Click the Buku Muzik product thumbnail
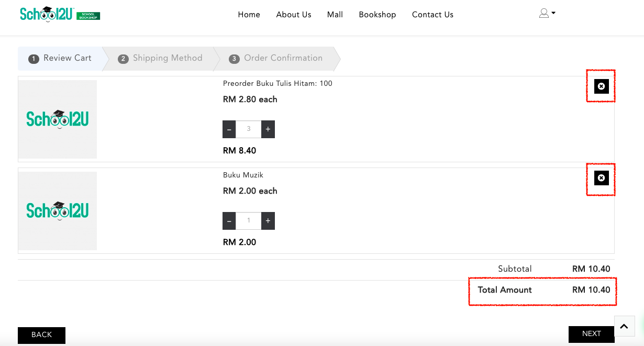The width and height of the screenshot is (644, 346). point(58,211)
